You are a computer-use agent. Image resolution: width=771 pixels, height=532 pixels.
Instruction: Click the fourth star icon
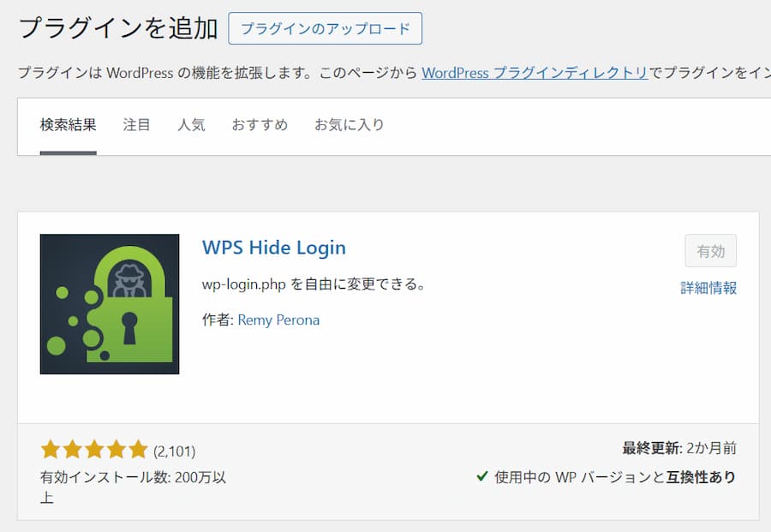coord(117,448)
